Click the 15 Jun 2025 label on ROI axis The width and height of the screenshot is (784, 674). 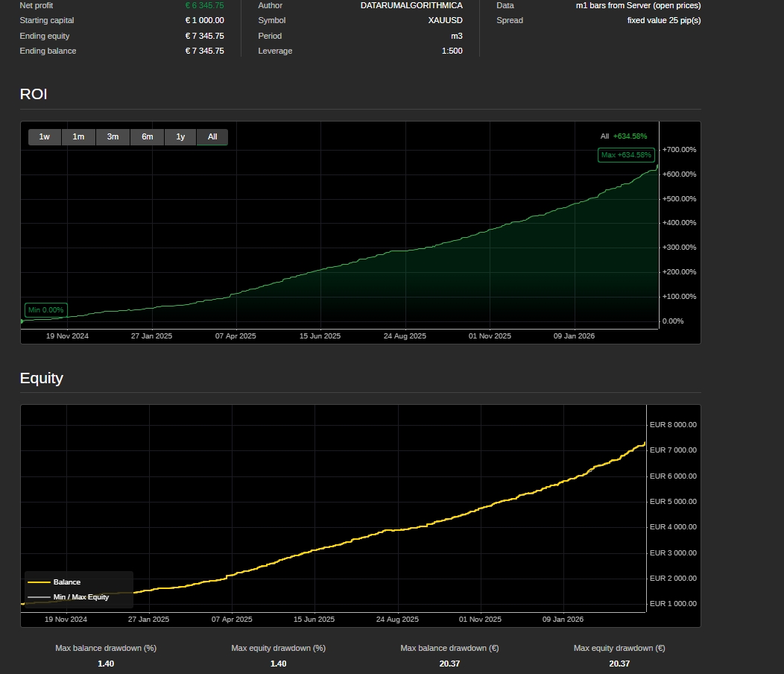click(x=320, y=336)
